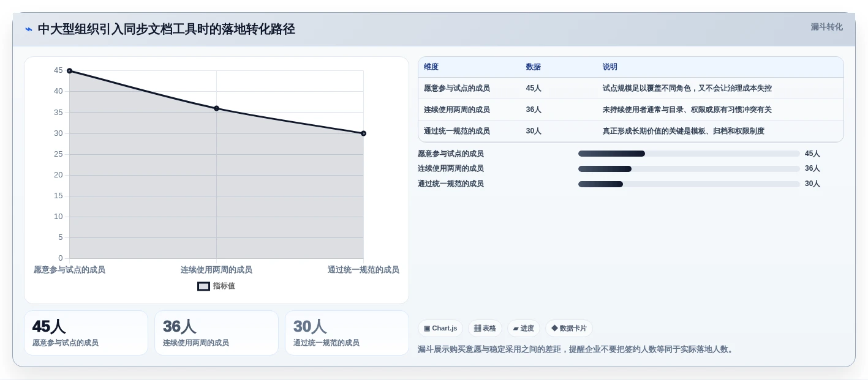Viewport: 868px width, 380px height.
Task: Select table cell 愿意参与试点的成员
Action: point(457,89)
